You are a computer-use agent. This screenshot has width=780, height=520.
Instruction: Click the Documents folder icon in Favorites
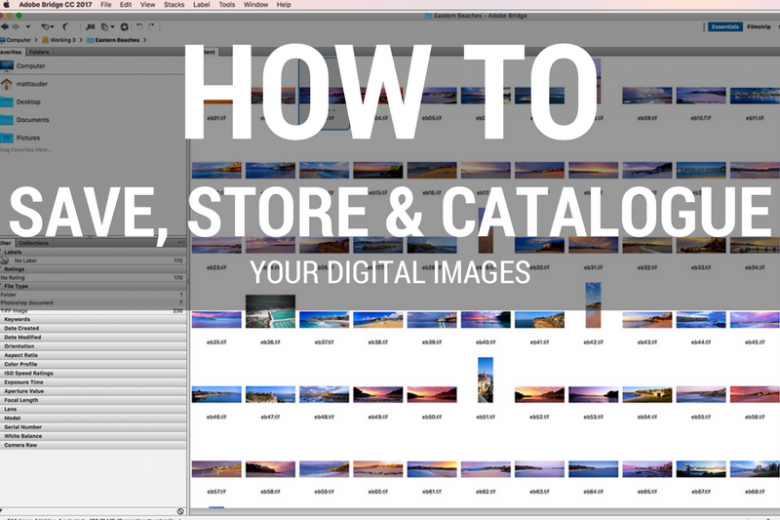(6, 120)
